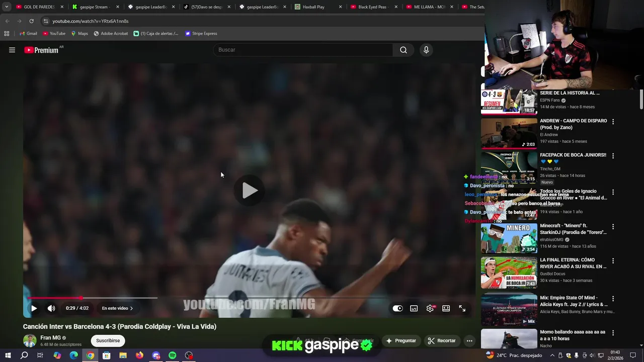This screenshot has width=644, height=362.
Task: Switch to theater mode
Action: [446, 308]
